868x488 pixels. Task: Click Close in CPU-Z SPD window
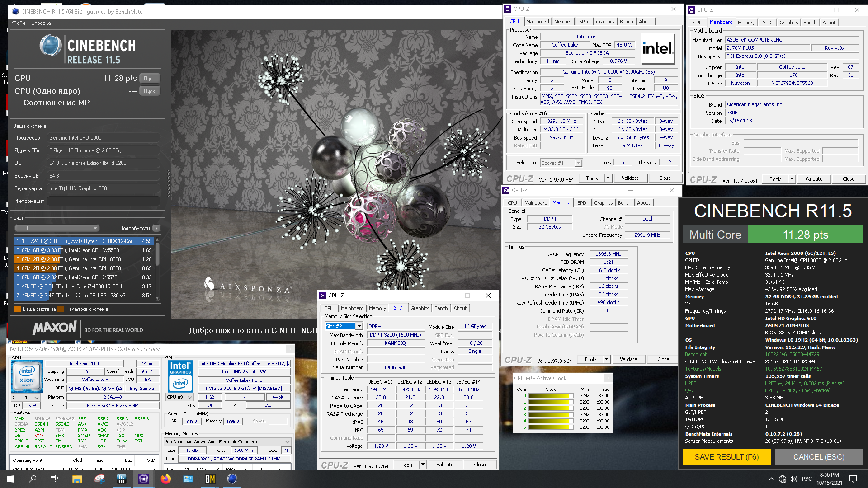pos(480,464)
